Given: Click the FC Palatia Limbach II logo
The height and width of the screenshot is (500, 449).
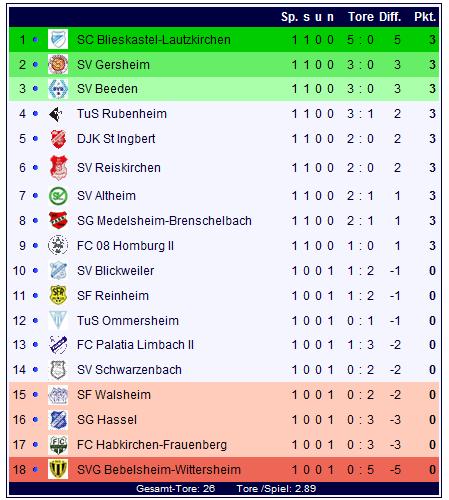Looking at the screenshot, I should click(58, 345).
